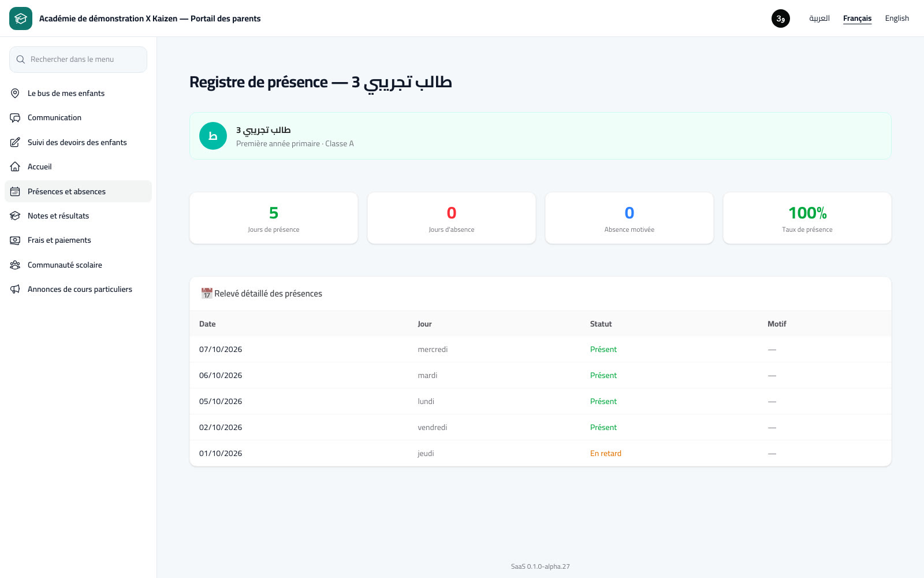Image resolution: width=924 pixels, height=578 pixels.
Task: Click the graduation cap icon for Notes
Action: tap(15, 216)
